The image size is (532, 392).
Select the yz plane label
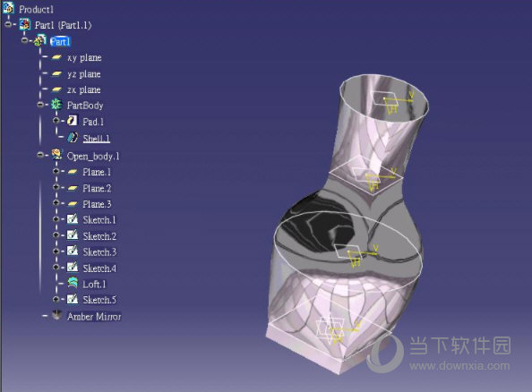click(84, 74)
